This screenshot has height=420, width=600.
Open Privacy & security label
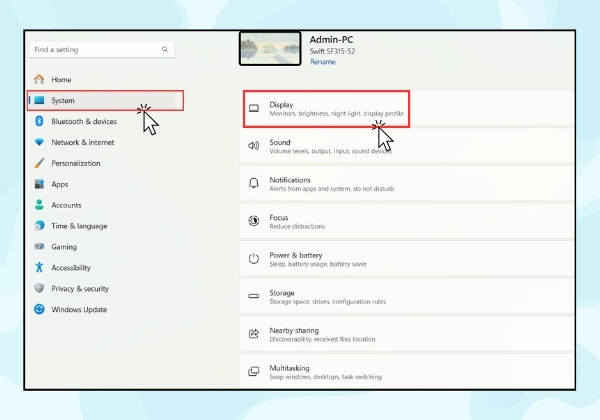[x=80, y=289]
